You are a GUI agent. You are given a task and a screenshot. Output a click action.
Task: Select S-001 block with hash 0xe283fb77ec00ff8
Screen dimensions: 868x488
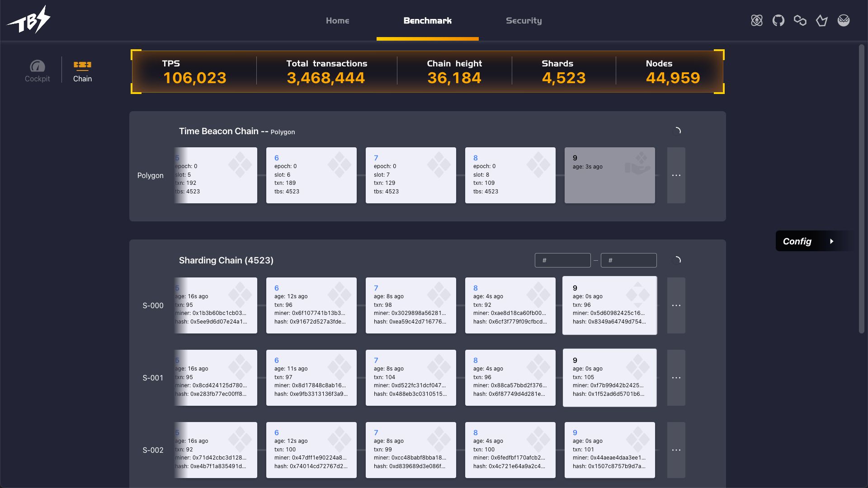click(216, 378)
